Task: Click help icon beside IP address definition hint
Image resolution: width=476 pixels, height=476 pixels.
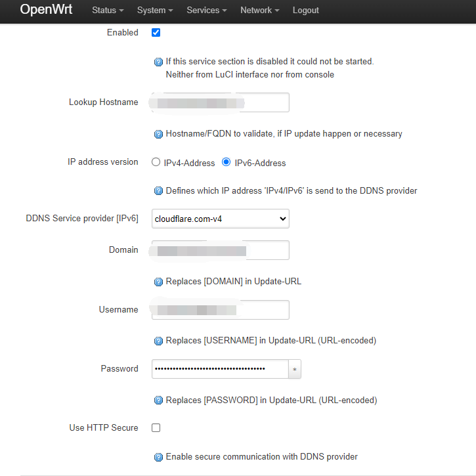Action: point(158,191)
